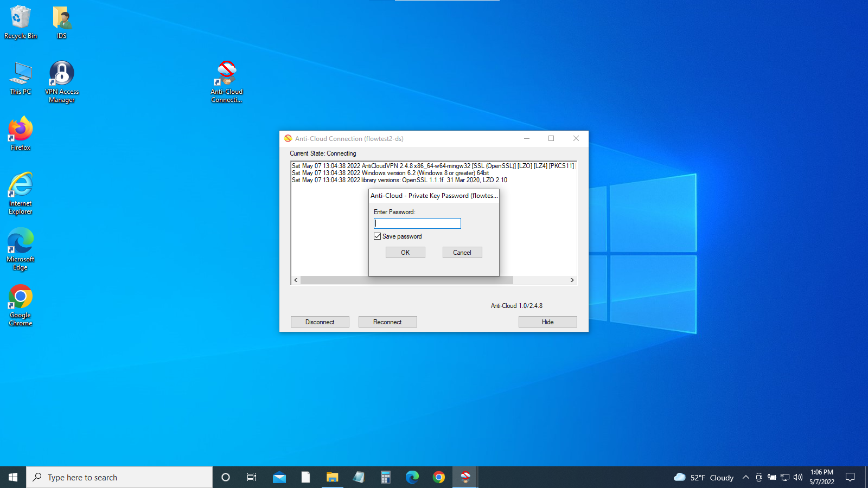Click the Current State: Connecting label
The image size is (868, 488).
coord(323,153)
